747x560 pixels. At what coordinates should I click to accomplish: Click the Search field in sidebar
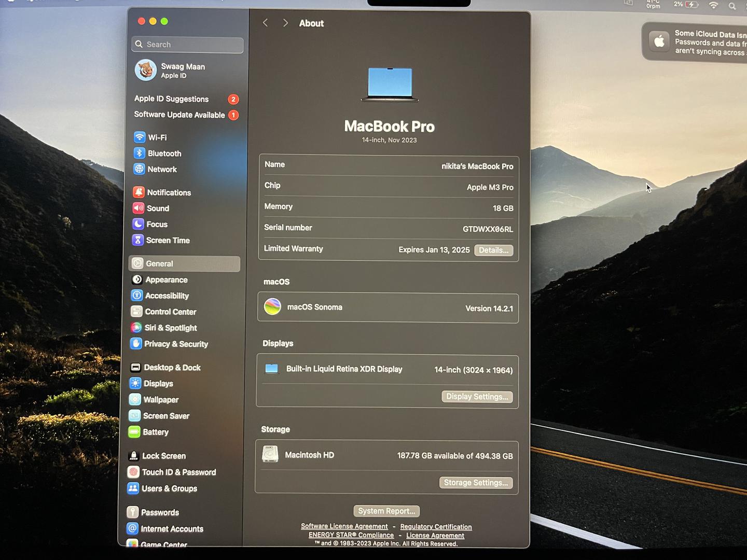click(x=187, y=45)
